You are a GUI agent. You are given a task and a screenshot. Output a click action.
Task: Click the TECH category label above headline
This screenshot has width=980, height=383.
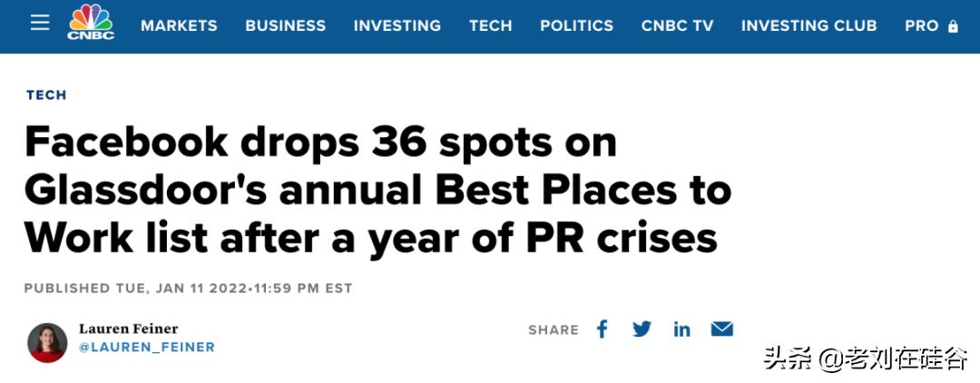tap(46, 95)
